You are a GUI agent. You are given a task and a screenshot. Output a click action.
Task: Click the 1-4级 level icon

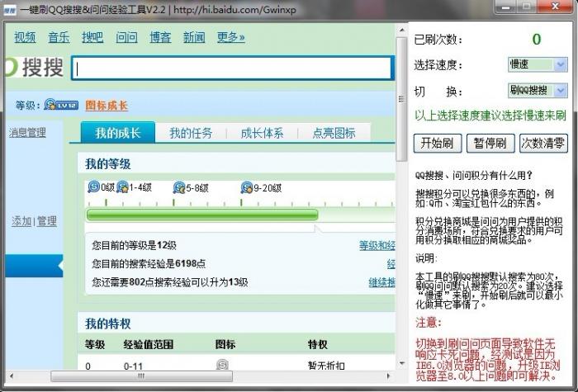(122, 187)
